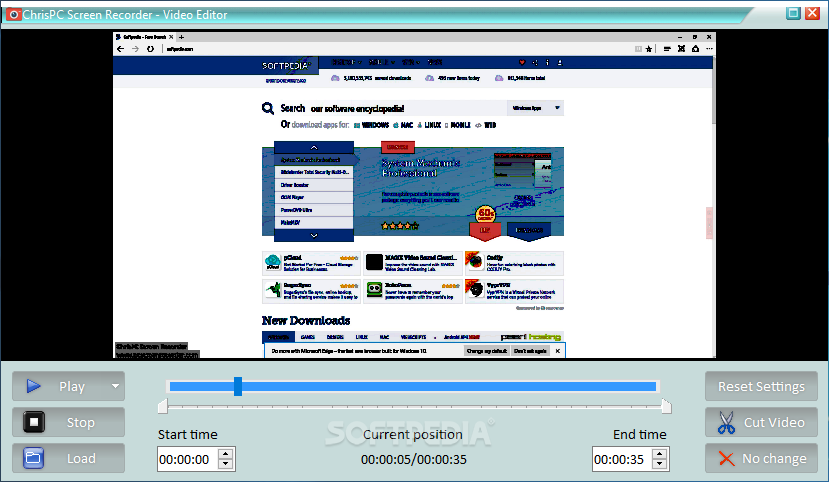Image resolution: width=829 pixels, height=482 pixels.
Task: Click the End time input field
Action: click(623, 459)
